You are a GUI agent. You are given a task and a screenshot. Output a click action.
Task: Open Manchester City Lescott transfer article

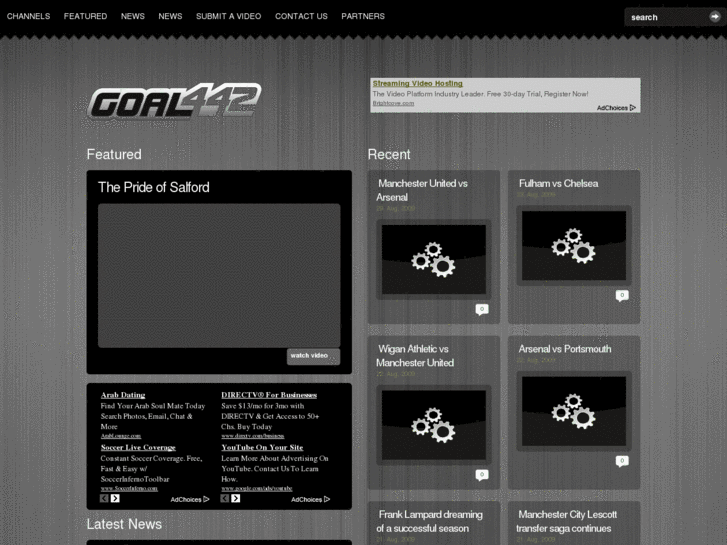(x=567, y=521)
